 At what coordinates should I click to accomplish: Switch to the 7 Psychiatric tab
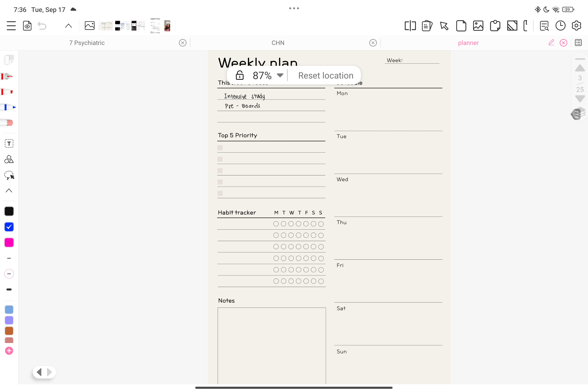pyautogui.click(x=87, y=43)
